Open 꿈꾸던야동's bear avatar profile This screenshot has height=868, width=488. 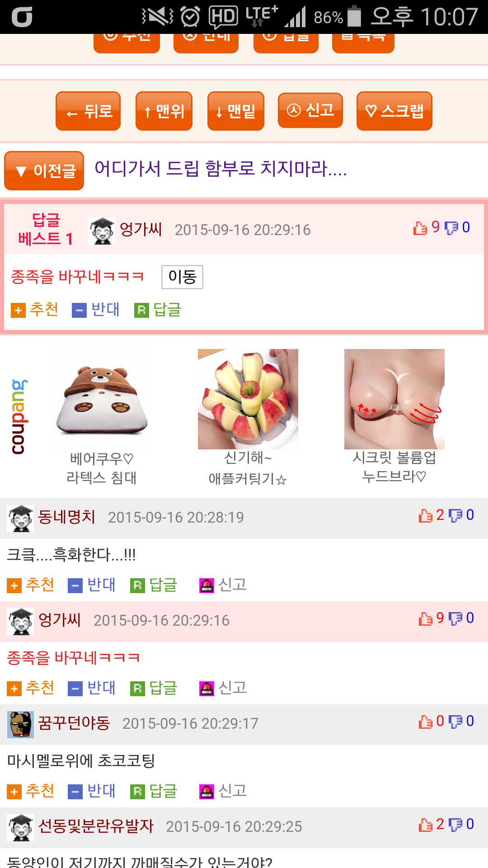(x=20, y=724)
